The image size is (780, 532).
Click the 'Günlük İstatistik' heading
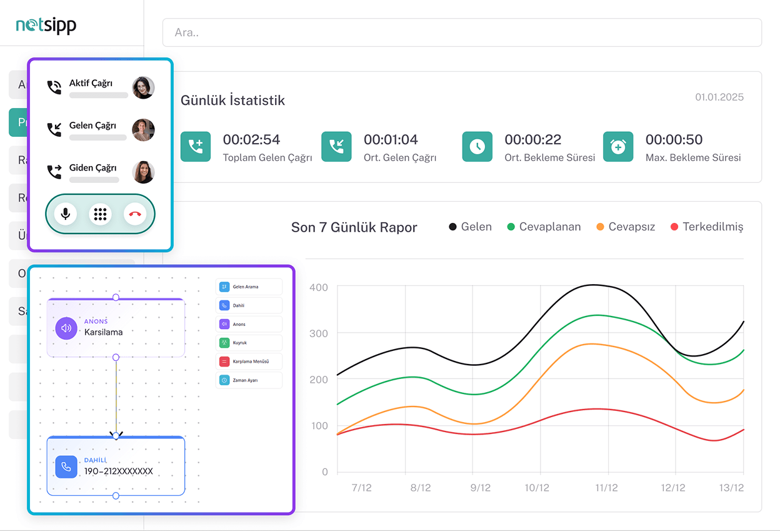coord(232,101)
